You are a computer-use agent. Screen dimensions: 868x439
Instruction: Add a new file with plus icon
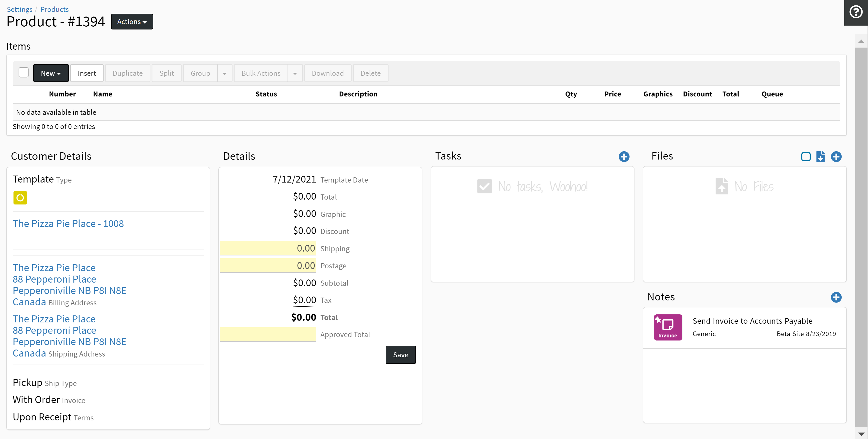[x=836, y=156]
